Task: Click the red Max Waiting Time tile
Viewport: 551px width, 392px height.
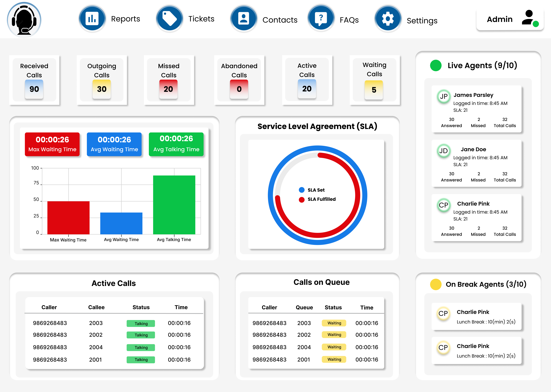Action: pos(52,144)
